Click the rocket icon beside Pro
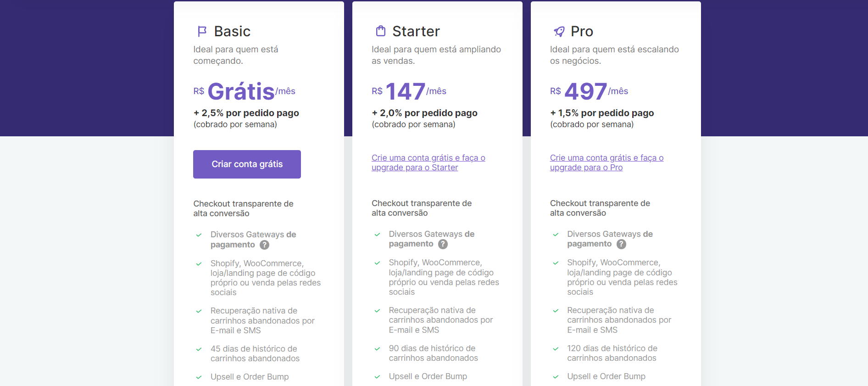Screen dimensions: 868x386 558,31
